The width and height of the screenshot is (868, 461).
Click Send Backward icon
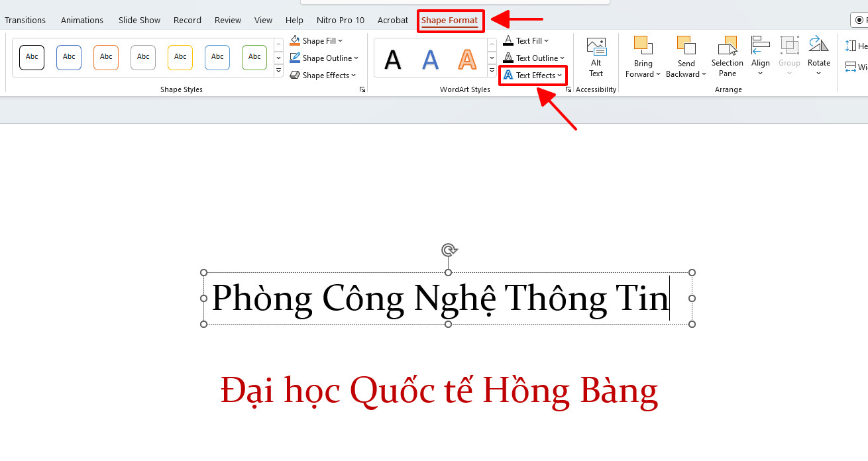tap(686, 45)
